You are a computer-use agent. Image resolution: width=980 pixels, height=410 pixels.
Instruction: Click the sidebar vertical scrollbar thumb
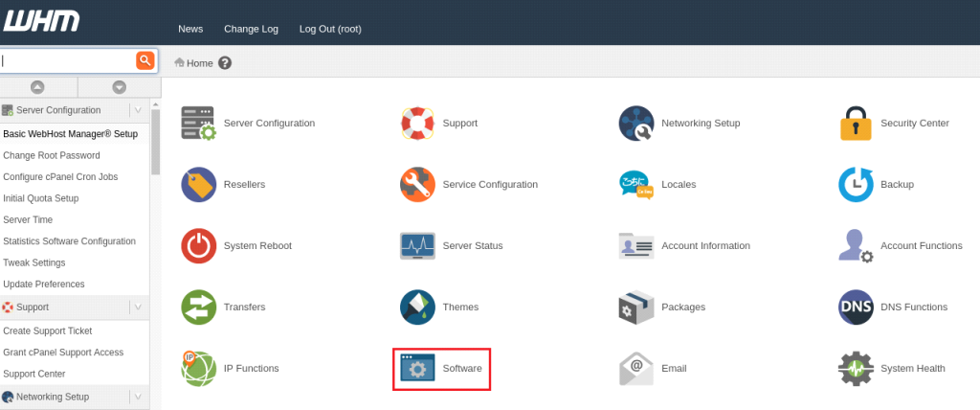(156, 142)
